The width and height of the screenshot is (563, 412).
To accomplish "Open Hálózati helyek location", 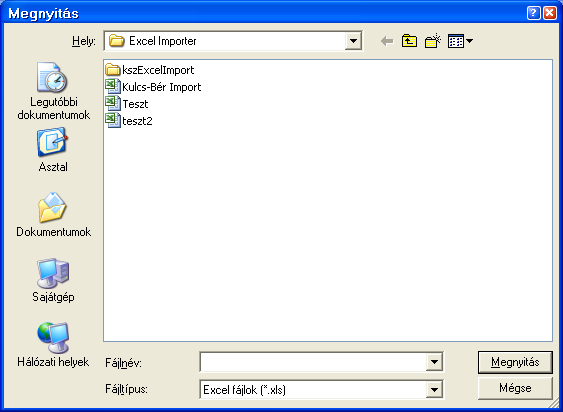I will [53, 345].
